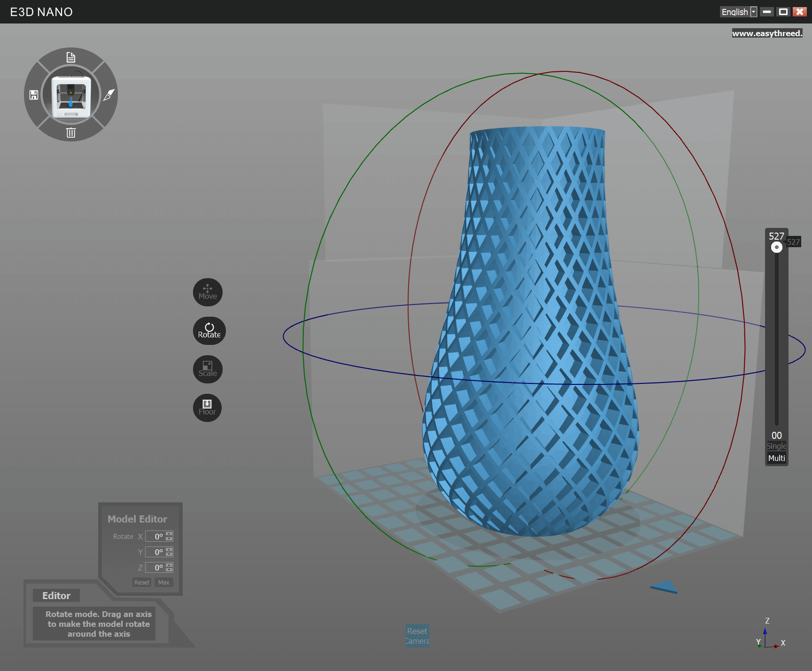Select the Rotate tool

tap(209, 331)
